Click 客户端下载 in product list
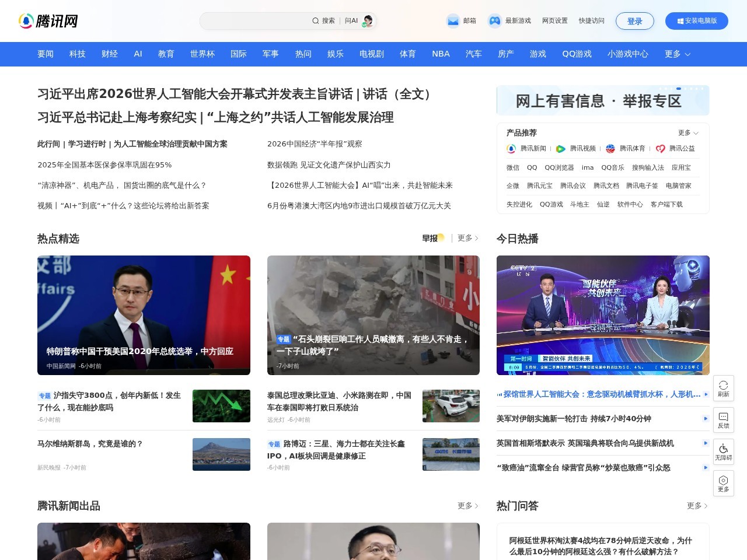The height and width of the screenshot is (560, 747). coord(666,205)
